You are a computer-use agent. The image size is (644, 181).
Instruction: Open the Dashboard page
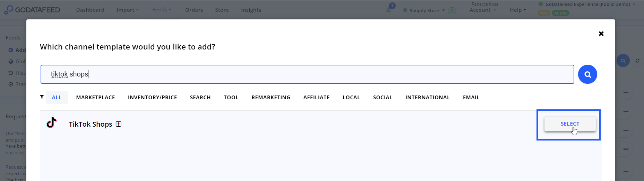(90, 10)
